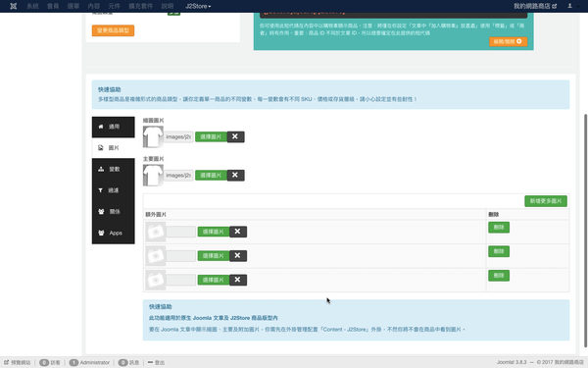Click 選擇圖片 in third additional image row
This screenshot has height=368, width=588.
coord(214,280)
